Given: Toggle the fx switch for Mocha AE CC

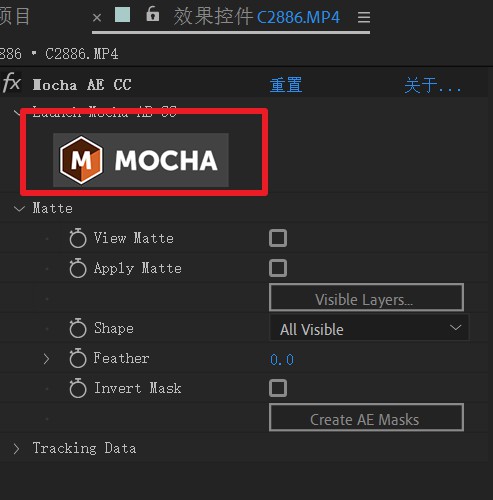Looking at the screenshot, I should [12, 83].
